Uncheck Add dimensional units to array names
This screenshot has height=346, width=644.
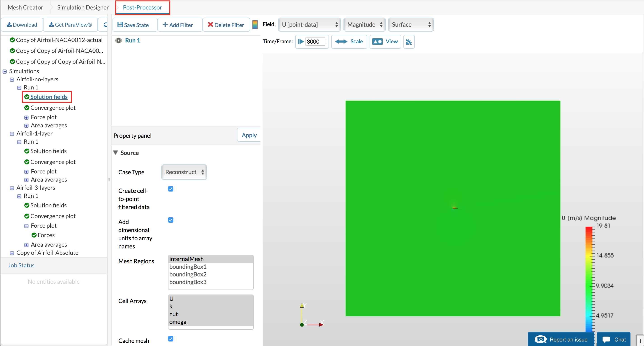click(x=171, y=220)
